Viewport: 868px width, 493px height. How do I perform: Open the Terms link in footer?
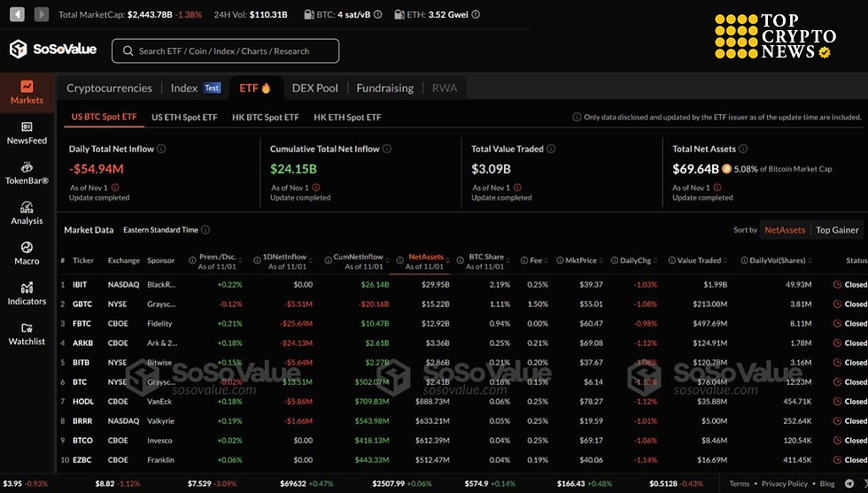click(739, 483)
